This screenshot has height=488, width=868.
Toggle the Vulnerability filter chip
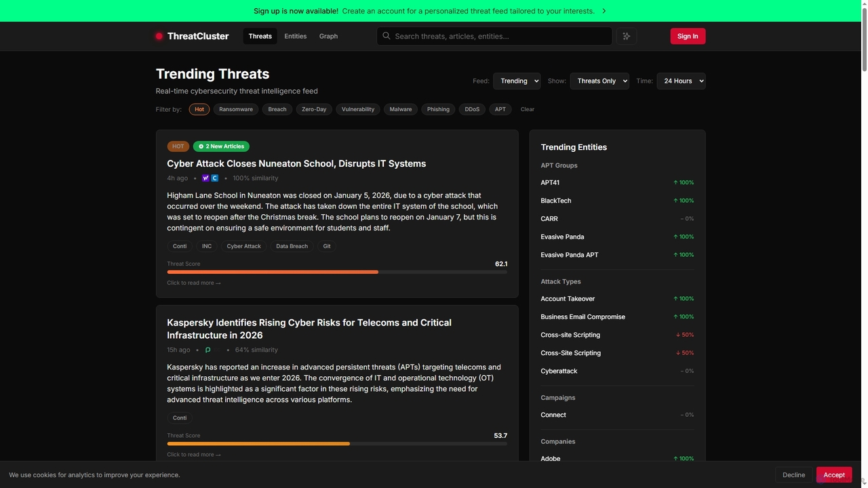click(x=358, y=109)
